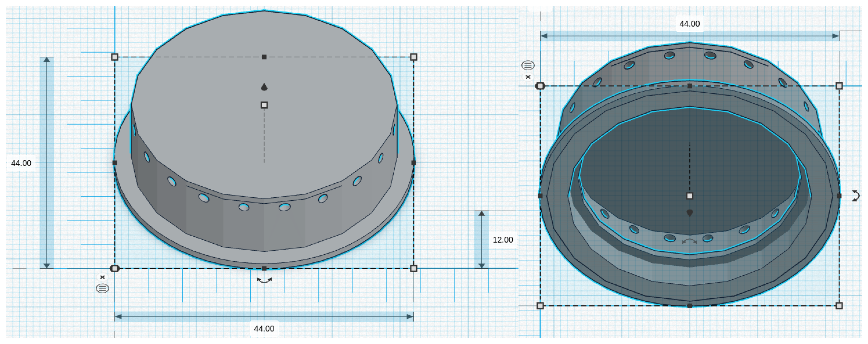Click the black cone lift handle in left view

264,87
